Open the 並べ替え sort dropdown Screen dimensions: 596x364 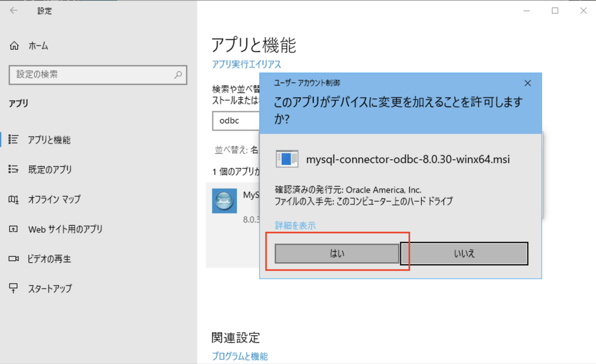(237, 149)
